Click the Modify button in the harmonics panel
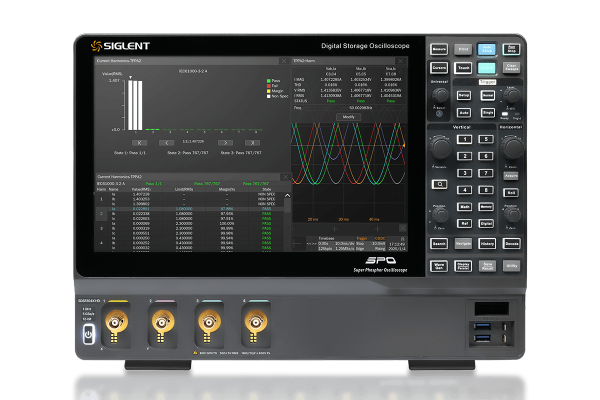Screen dimensions: 600x400 point(349,116)
